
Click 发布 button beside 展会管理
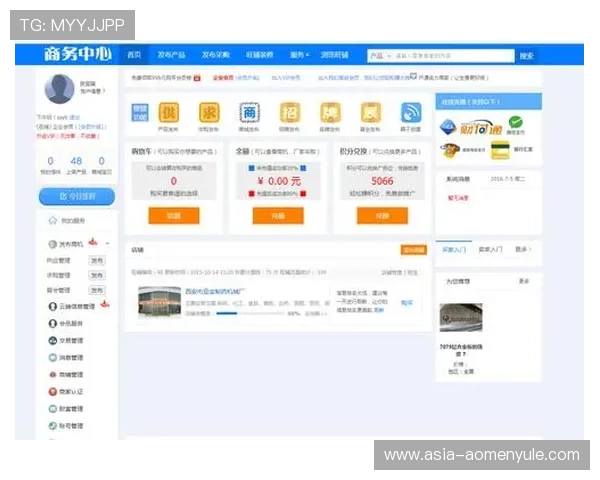[97, 290]
